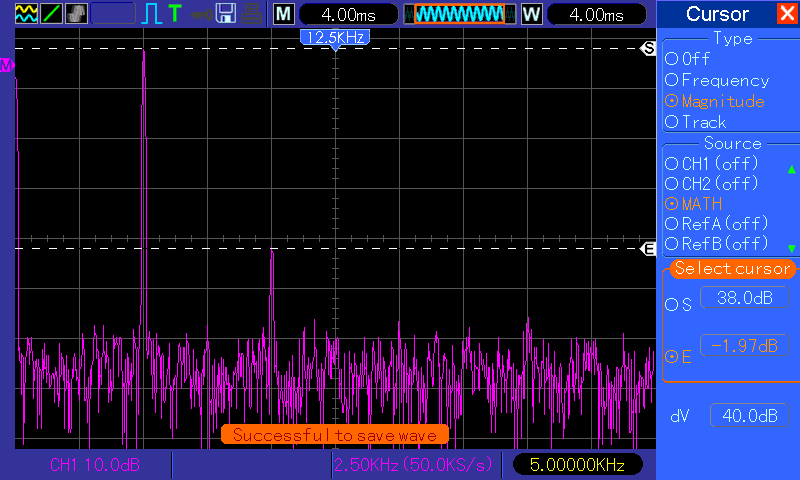This screenshot has height=480, width=800.
Task: Click the blue pulse waveform icon
Action: coord(152,14)
